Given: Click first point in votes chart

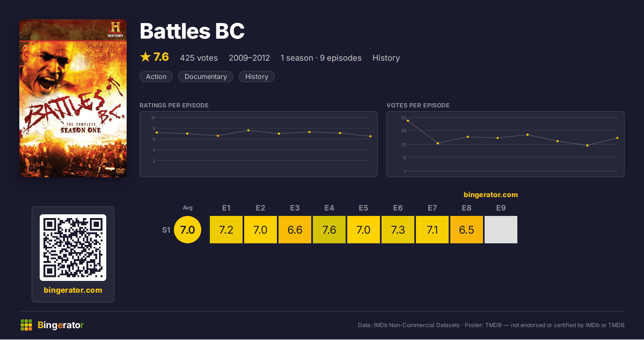Looking at the screenshot, I should [x=408, y=121].
